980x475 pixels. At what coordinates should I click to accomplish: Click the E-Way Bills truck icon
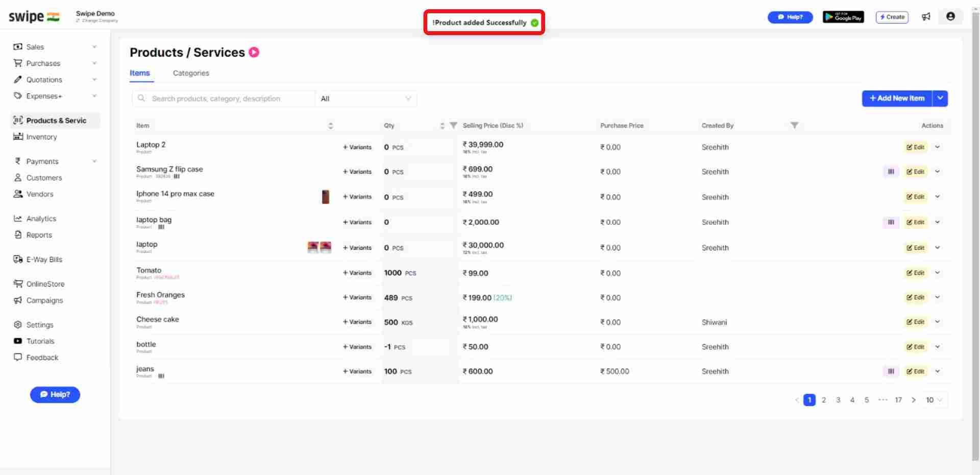point(18,259)
